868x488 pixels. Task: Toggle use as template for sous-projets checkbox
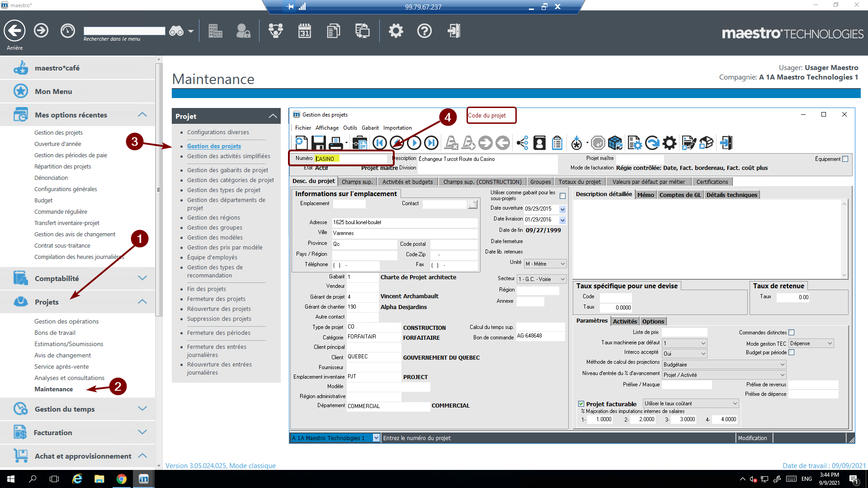[562, 196]
